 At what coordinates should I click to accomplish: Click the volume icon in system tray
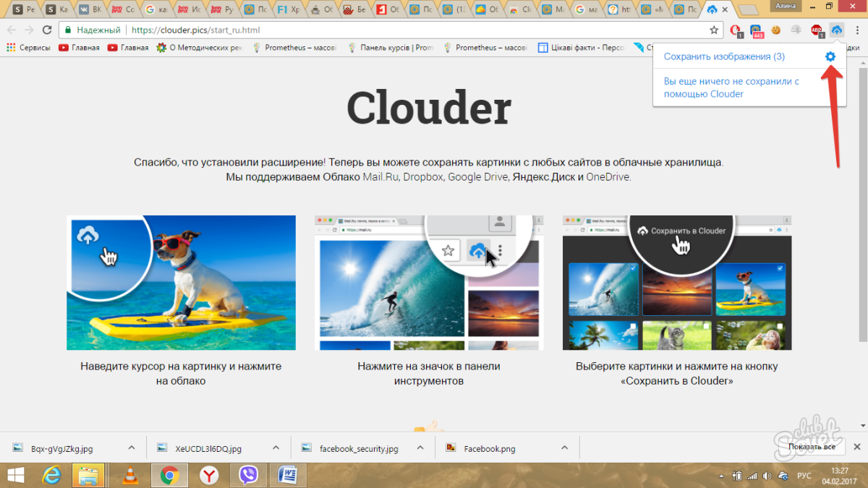(x=767, y=476)
